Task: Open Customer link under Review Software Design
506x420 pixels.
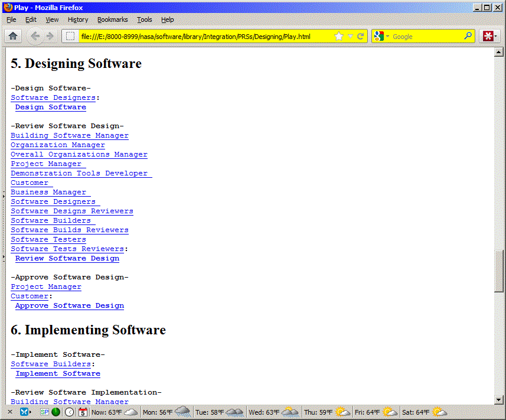Action: [32, 183]
